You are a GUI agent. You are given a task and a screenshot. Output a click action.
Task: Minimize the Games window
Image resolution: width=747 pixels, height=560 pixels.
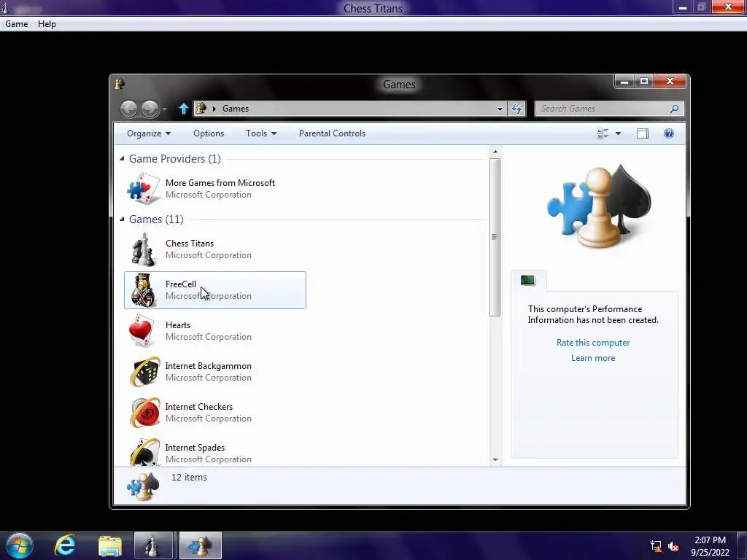pos(624,82)
